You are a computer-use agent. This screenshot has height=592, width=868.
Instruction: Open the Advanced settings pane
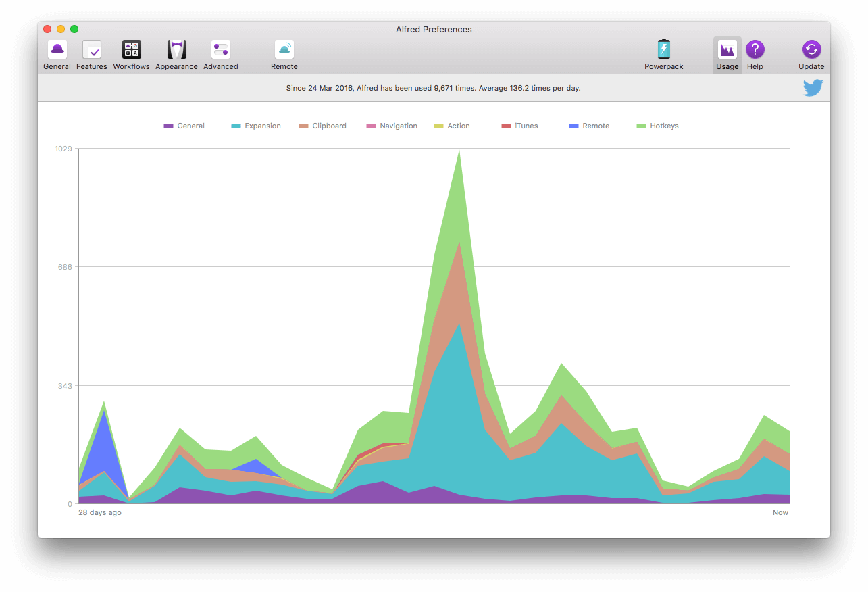pyautogui.click(x=221, y=55)
